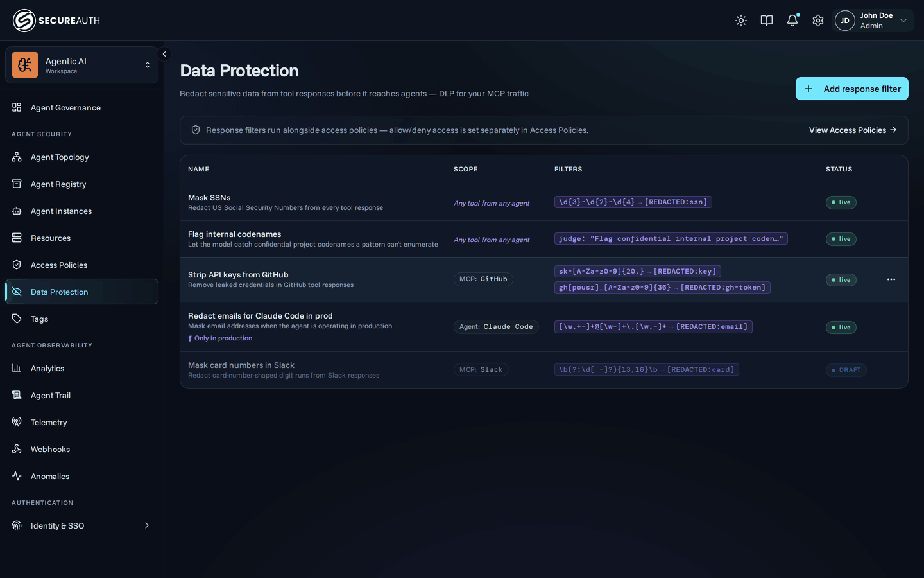Click the judge codename filter chip
The height and width of the screenshot is (578, 924).
click(671, 239)
